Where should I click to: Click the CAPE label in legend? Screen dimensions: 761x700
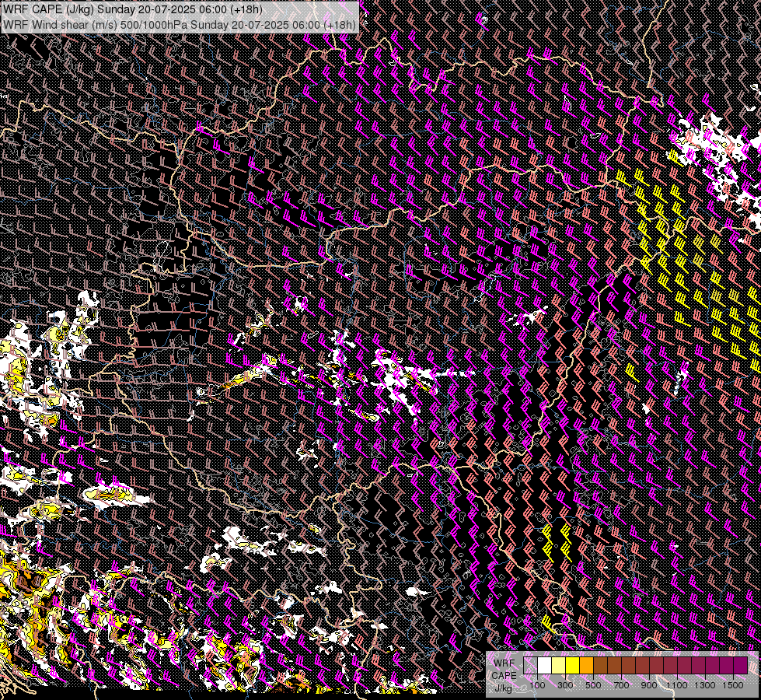point(504,676)
